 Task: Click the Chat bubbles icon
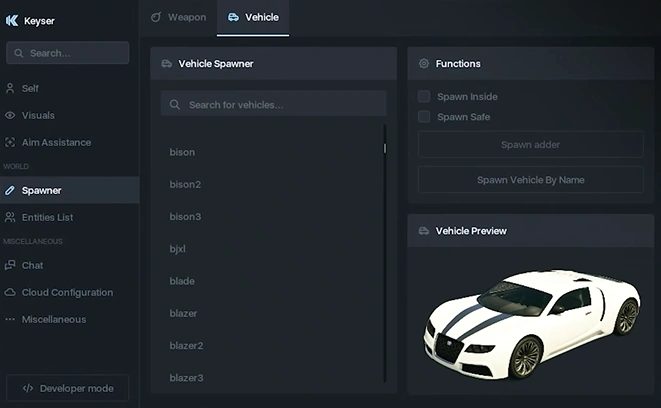10,265
